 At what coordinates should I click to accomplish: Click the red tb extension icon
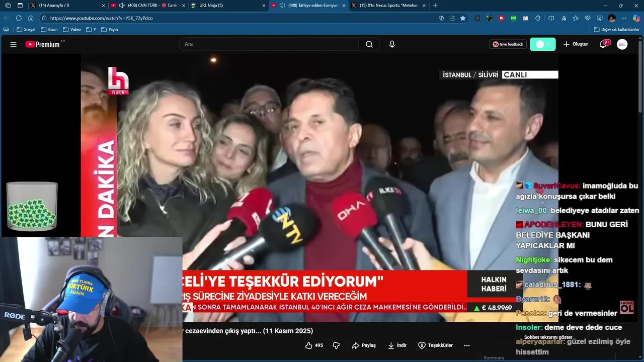502,18
